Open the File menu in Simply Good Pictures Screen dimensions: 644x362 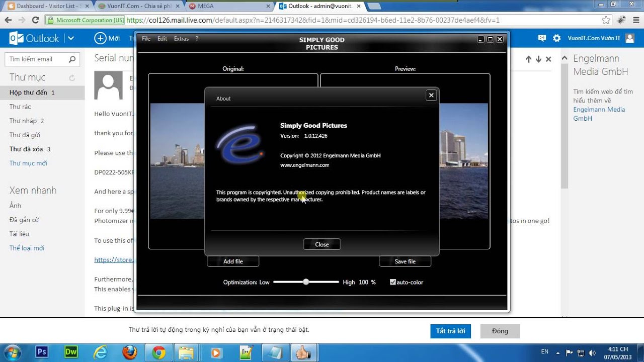146,39
